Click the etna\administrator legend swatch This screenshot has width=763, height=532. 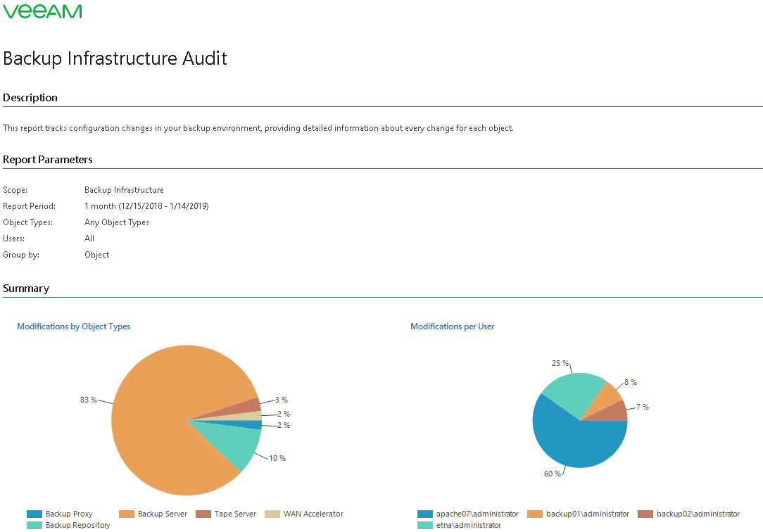pos(425,525)
